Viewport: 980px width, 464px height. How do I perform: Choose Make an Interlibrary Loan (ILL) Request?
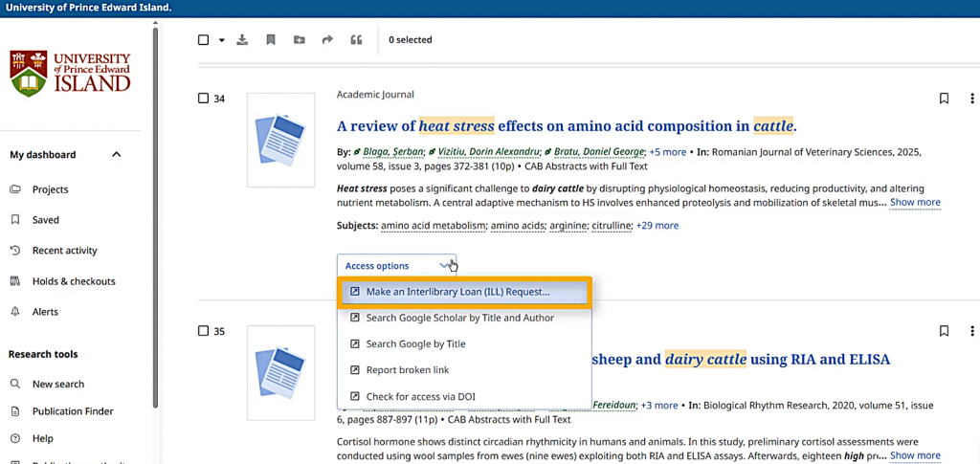coord(457,292)
